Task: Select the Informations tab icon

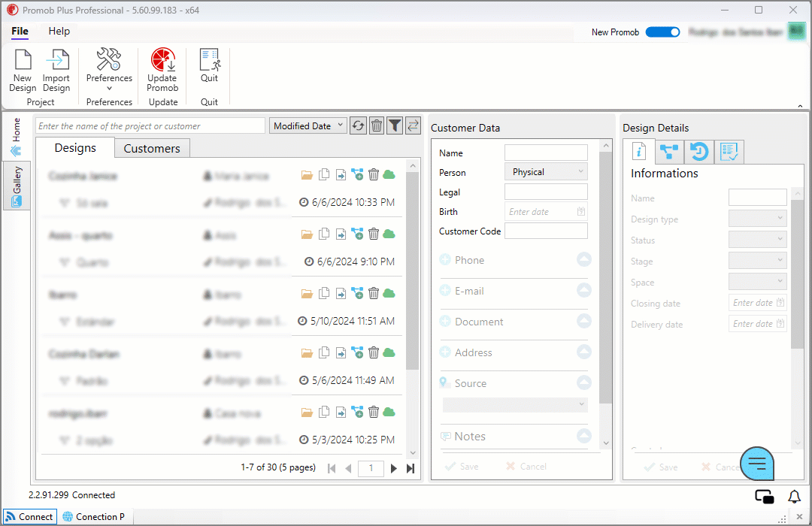Action: [x=639, y=152]
